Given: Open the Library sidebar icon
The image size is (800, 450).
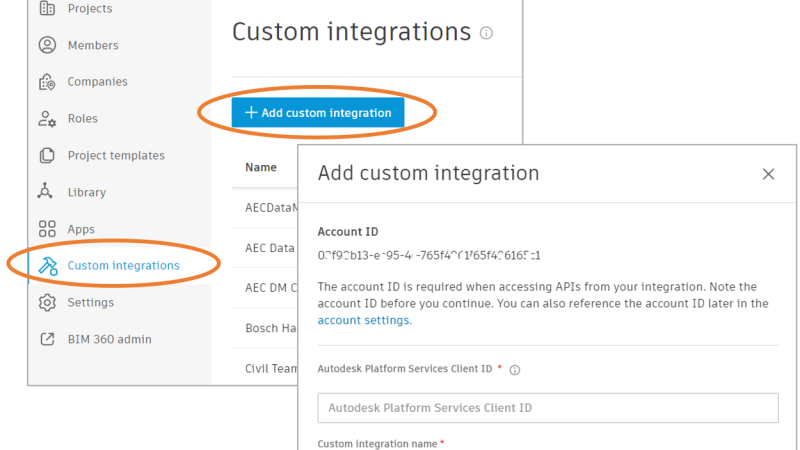Looking at the screenshot, I should point(47,192).
